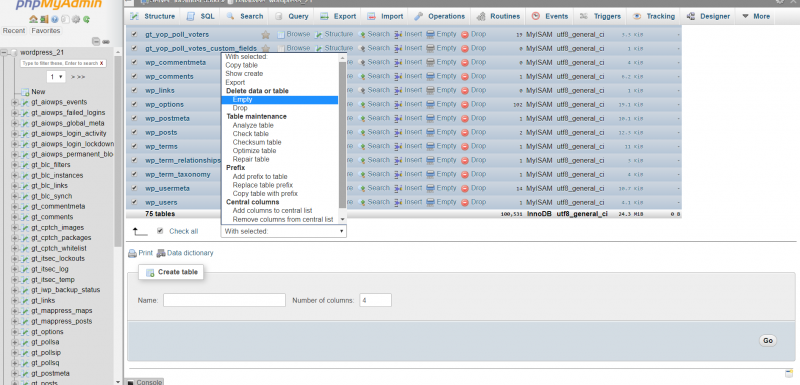
Task: Click the Console icon at bottom
Action: [x=130, y=382]
